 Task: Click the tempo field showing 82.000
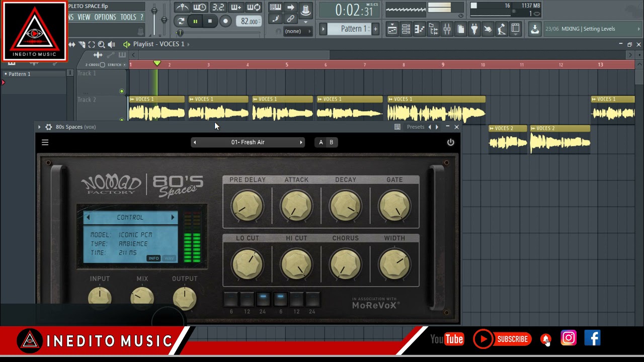click(x=249, y=21)
